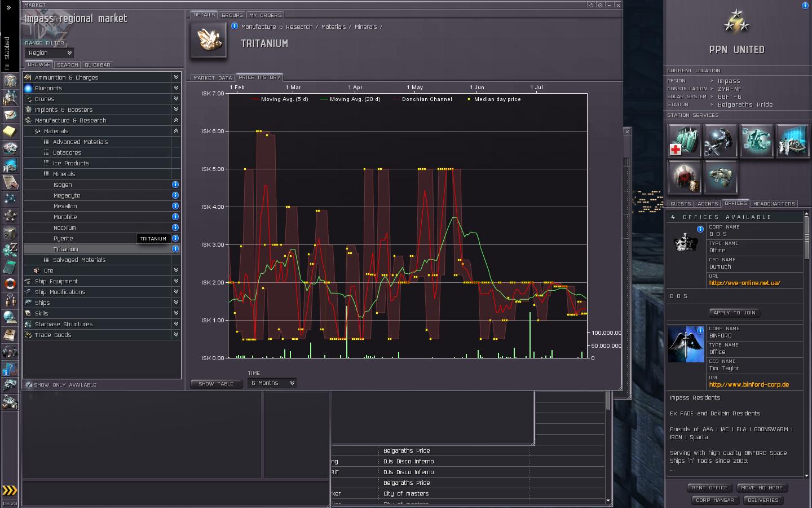Image resolution: width=812 pixels, height=508 pixels.
Task: Open the Time 6 Months dropdown
Action: (x=272, y=383)
